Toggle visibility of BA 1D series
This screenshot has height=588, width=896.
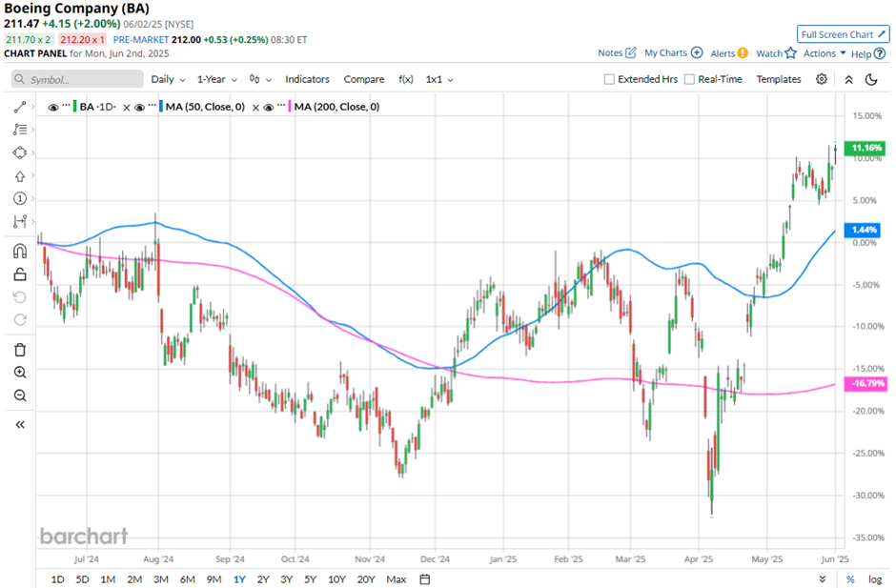click(53, 107)
